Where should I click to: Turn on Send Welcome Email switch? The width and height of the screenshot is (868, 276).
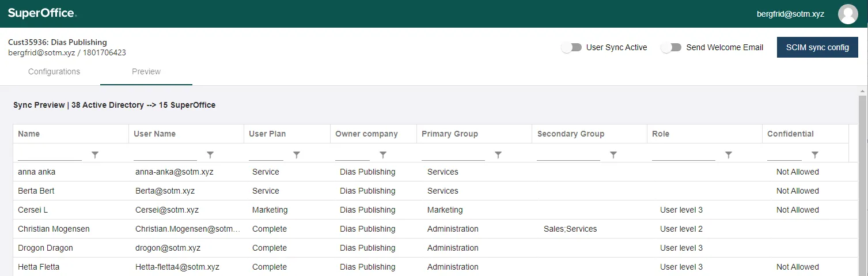click(x=671, y=48)
